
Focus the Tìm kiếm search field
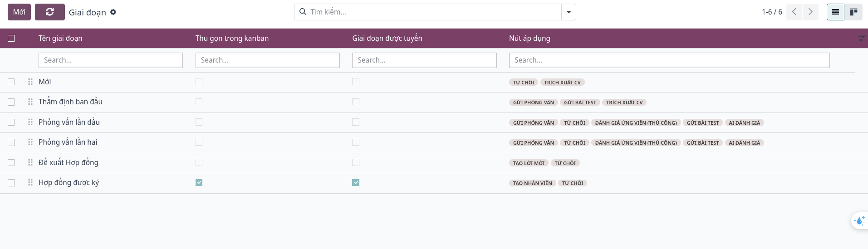(435, 12)
